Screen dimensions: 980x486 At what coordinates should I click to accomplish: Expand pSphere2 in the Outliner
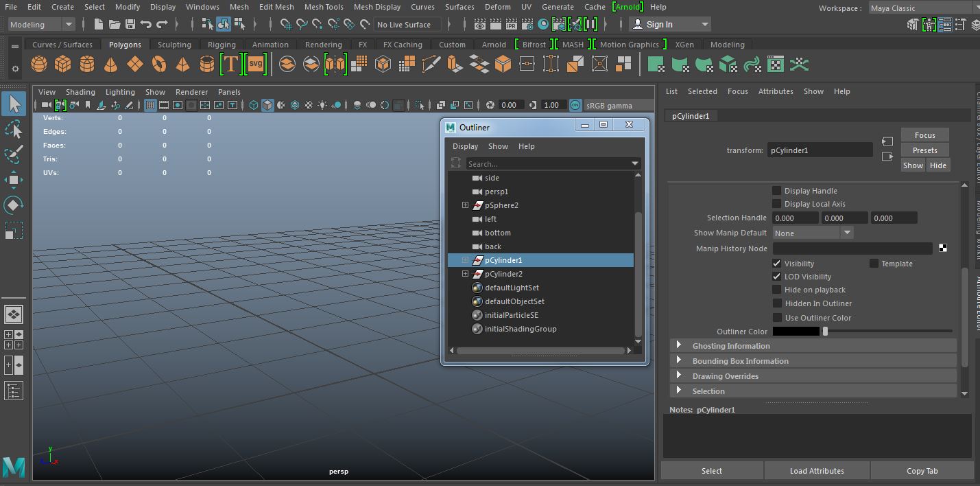click(465, 205)
